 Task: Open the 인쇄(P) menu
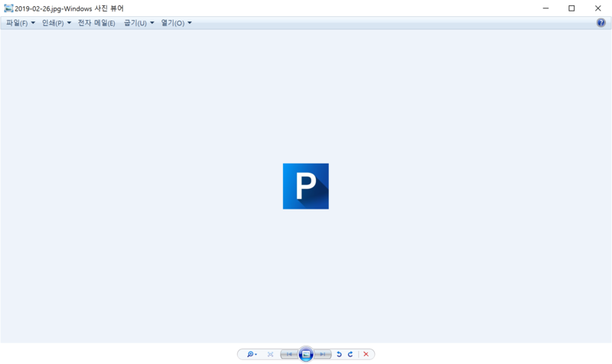tap(57, 23)
